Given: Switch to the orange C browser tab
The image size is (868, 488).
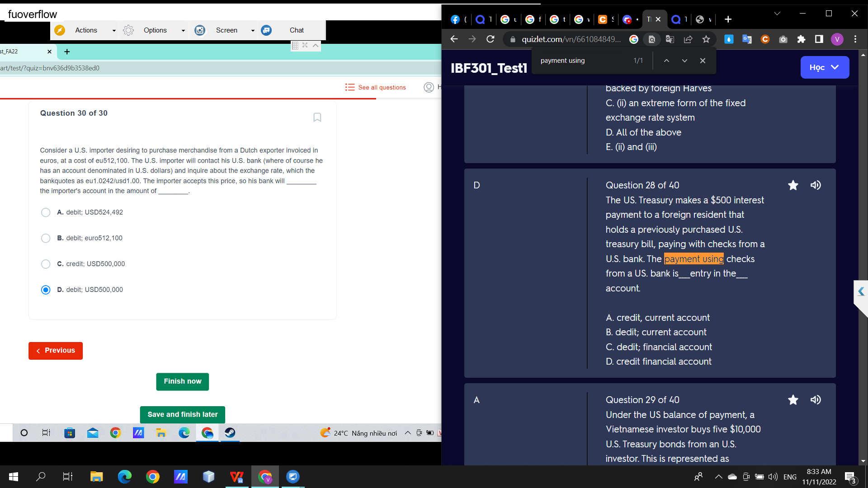Looking at the screenshot, I should click(603, 19).
